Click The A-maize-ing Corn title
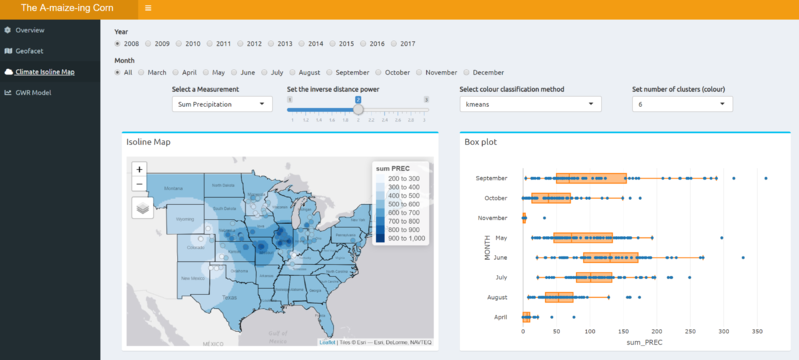This screenshot has height=360, width=799. tap(67, 8)
